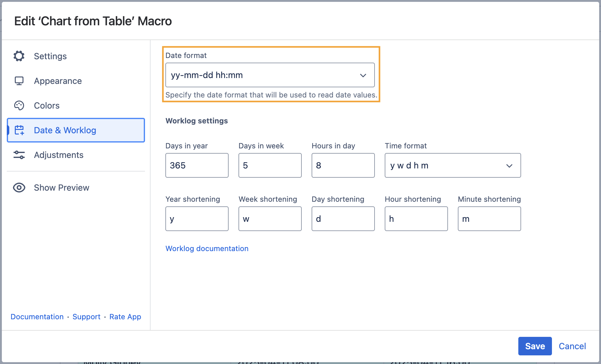The width and height of the screenshot is (601, 364).
Task: Click the Settings gear icon
Action: [x=19, y=56]
